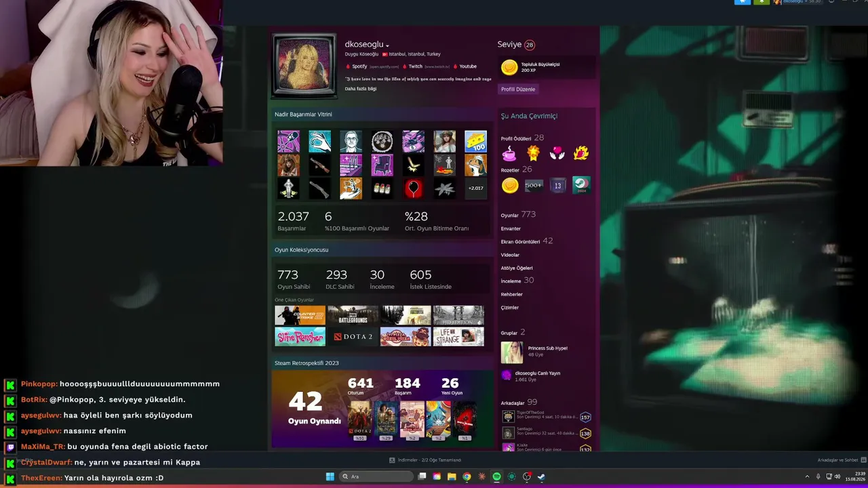
Task: Open Spotify from the taskbar
Action: coord(496,476)
